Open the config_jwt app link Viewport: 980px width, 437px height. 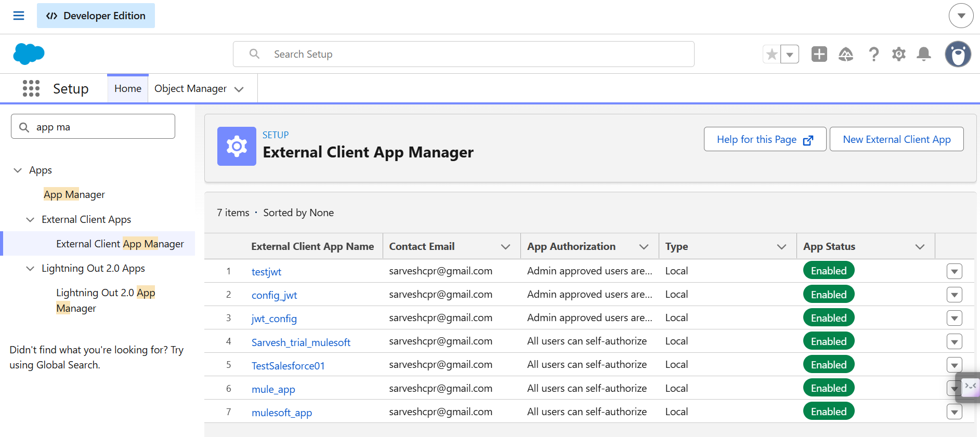pos(274,295)
